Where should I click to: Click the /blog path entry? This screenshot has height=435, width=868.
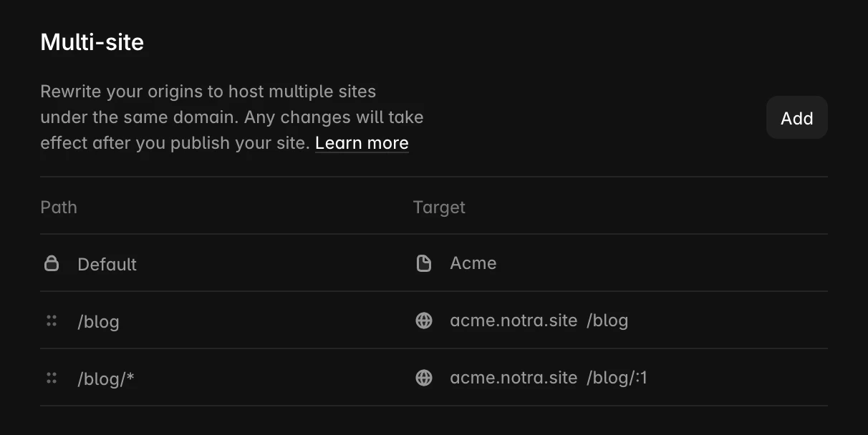(98, 321)
